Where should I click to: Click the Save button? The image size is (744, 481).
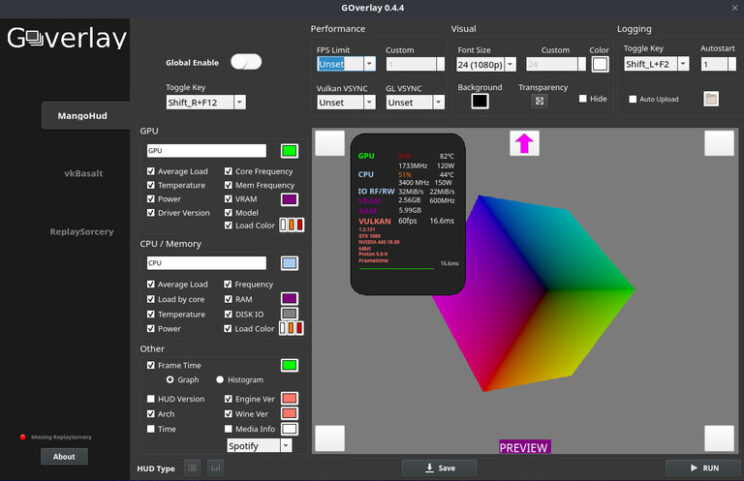(439, 467)
